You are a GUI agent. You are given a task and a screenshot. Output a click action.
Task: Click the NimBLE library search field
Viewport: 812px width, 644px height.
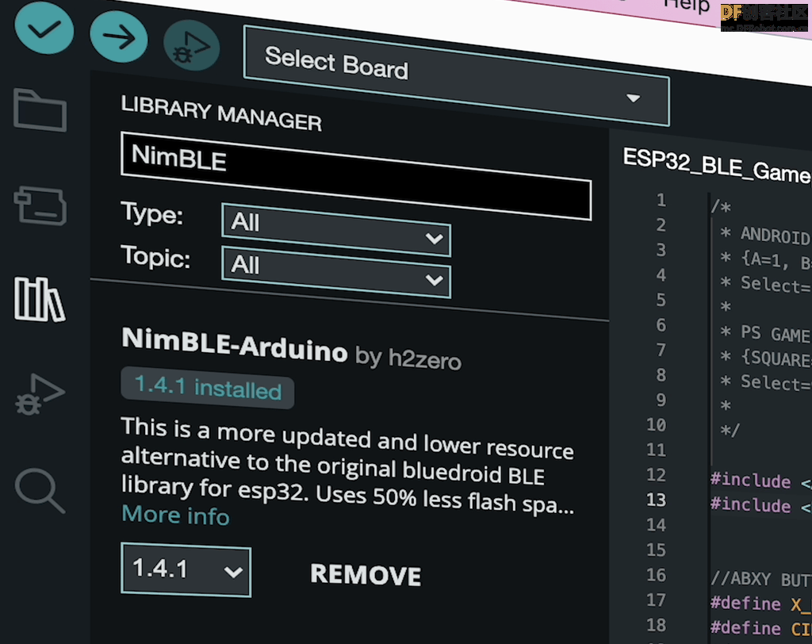pos(356,176)
